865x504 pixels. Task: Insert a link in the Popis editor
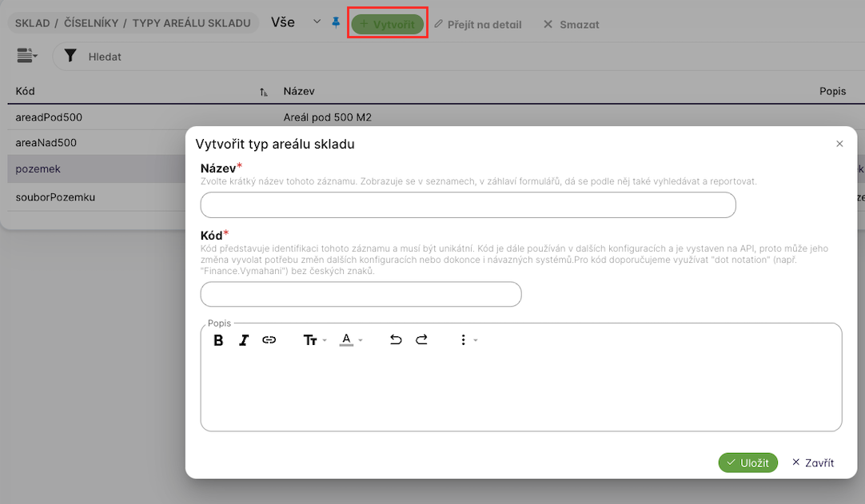(x=269, y=340)
